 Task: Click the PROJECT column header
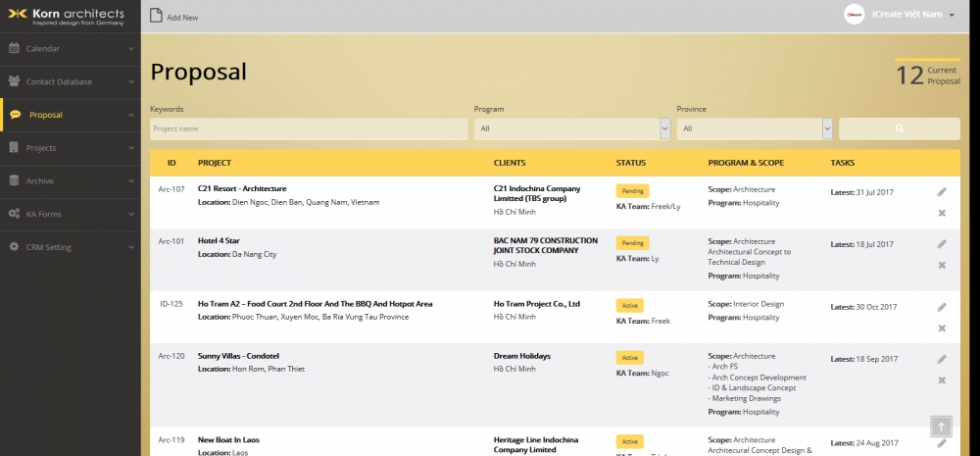[215, 163]
